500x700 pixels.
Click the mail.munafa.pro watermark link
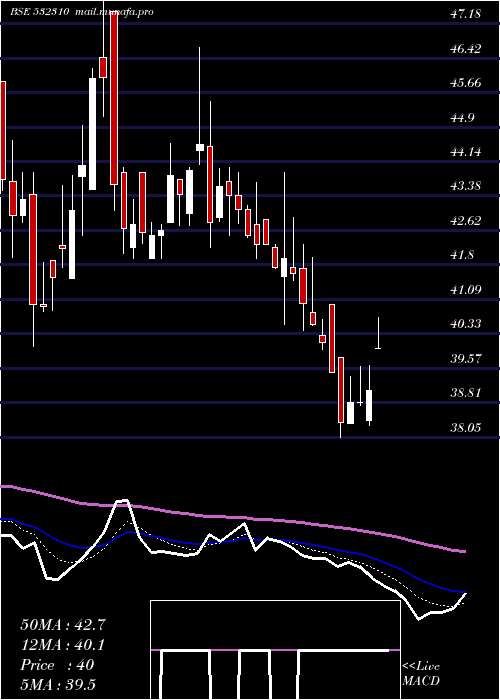click(x=113, y=12)
